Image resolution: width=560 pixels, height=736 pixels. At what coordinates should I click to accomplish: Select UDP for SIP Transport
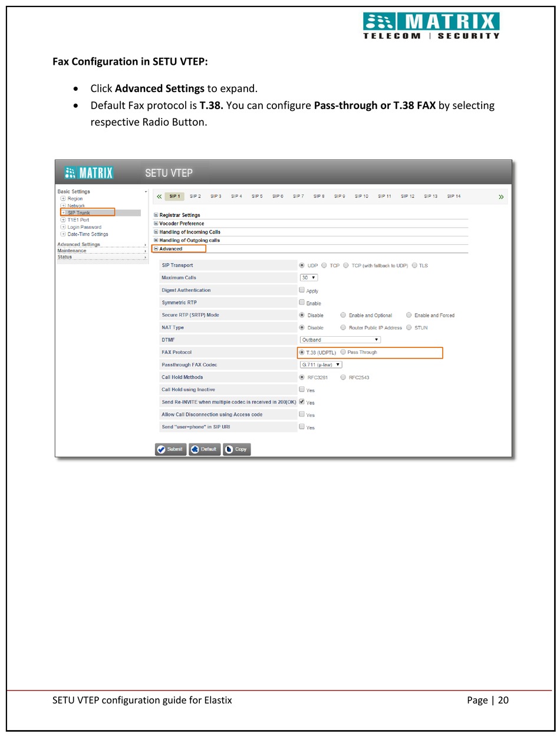tap(302, 265)
